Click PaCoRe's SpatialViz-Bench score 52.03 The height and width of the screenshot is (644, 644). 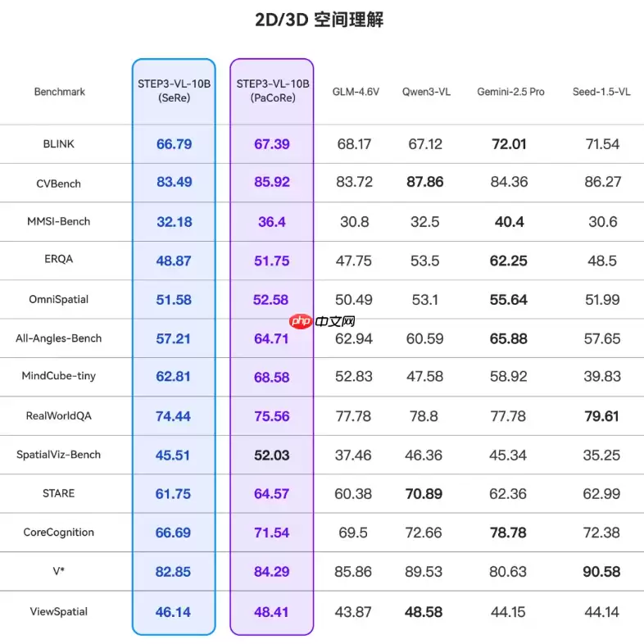pyautogui.click(x=271, y=456)
